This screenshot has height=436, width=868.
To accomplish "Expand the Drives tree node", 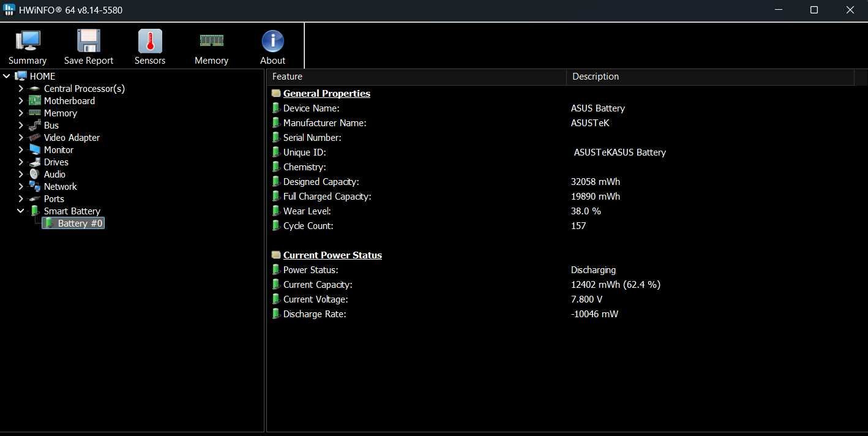I will coord(21,162).
